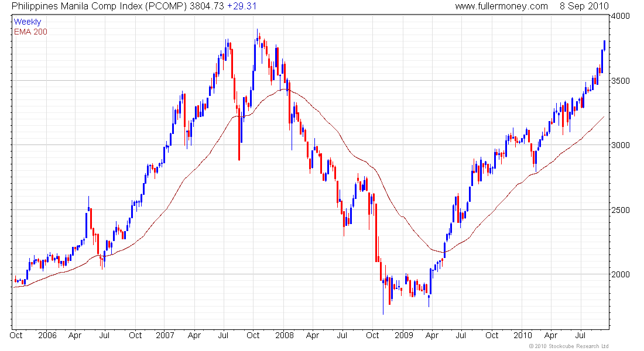Click the 2000 price axis label
The image size is (644, 351).
click(620, 274)
